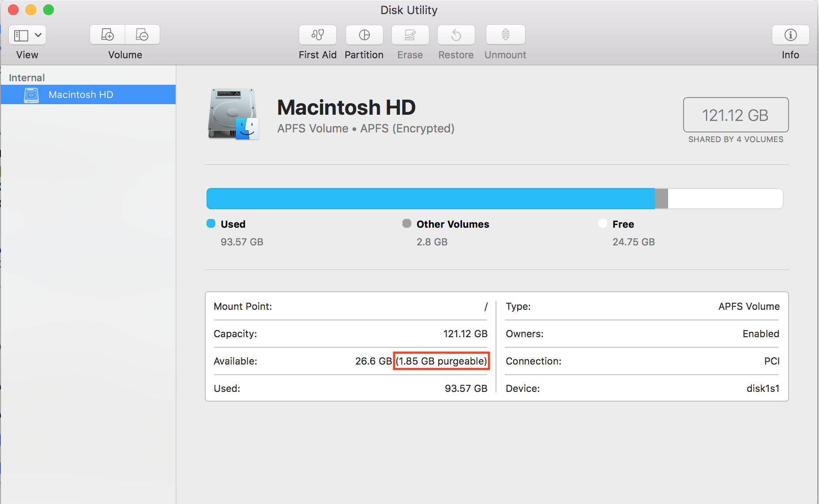Click the green zoom window button
Image resolution: width=819 pixels, height=504 pixels.
[49, 10]
